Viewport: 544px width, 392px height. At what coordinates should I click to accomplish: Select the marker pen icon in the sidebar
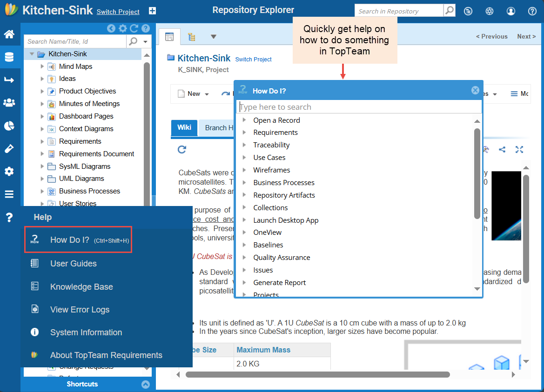tap(9, 149)
